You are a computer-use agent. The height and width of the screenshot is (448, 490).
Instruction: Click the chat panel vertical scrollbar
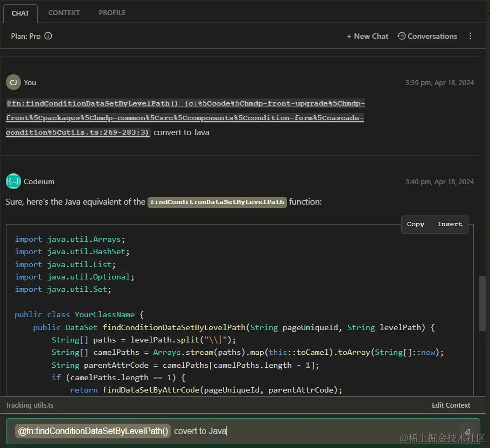coord(482,303)
